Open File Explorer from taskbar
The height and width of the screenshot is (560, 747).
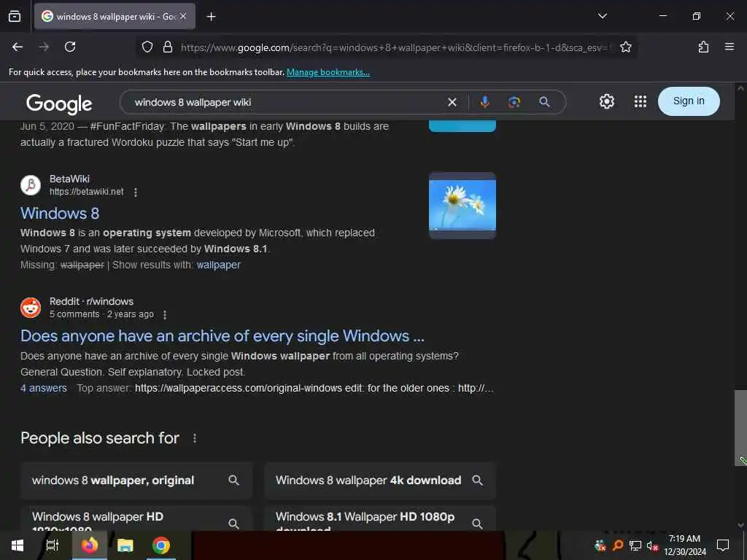click(125, 545)
